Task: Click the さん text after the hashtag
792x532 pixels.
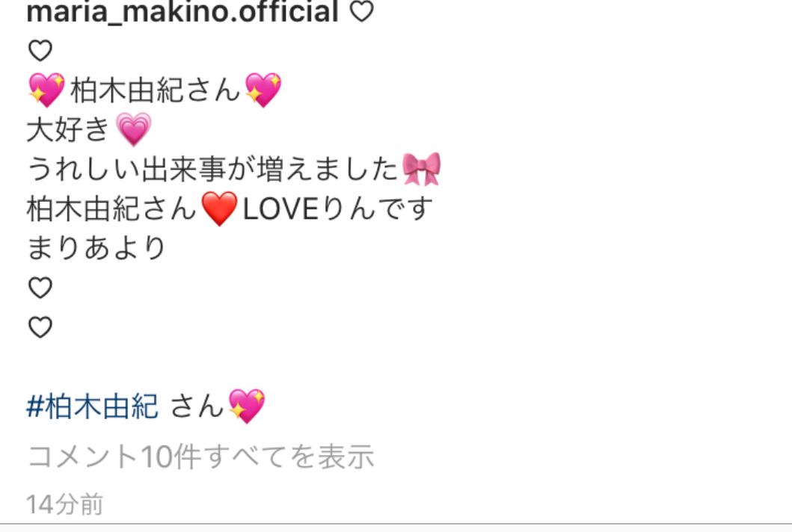Action: (x=197, y=406)
